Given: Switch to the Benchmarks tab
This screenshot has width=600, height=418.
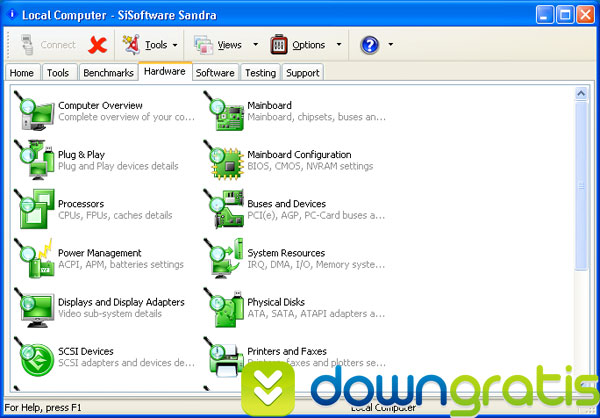Looking at the screenshot, I should (106, 73).
